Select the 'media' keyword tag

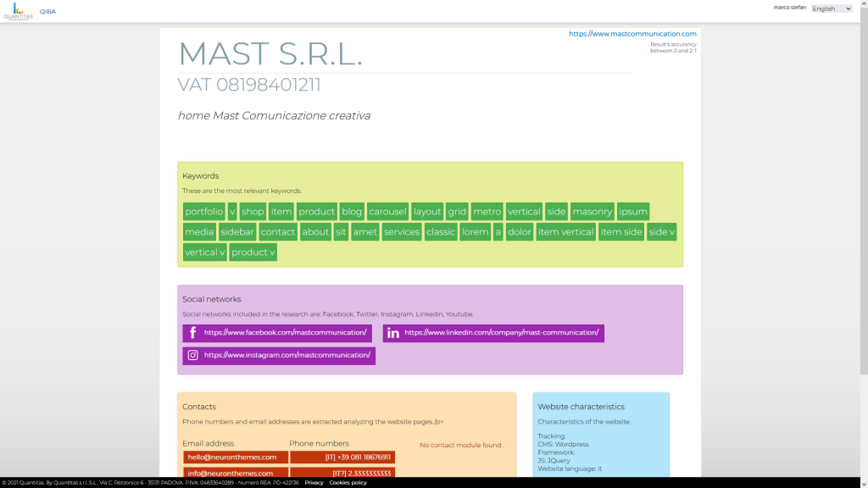coord(199,232)
